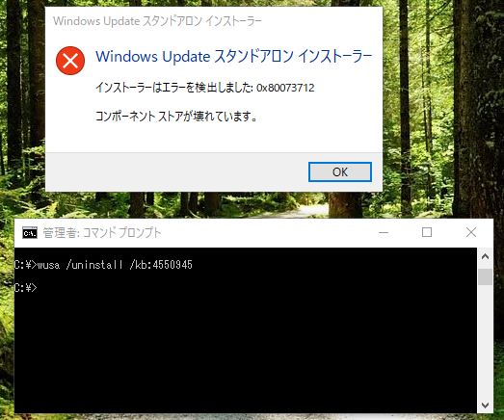This screenshot has width=504, height=420.
Task: Click the scrollbar track below the thumb
Action: 485,341
